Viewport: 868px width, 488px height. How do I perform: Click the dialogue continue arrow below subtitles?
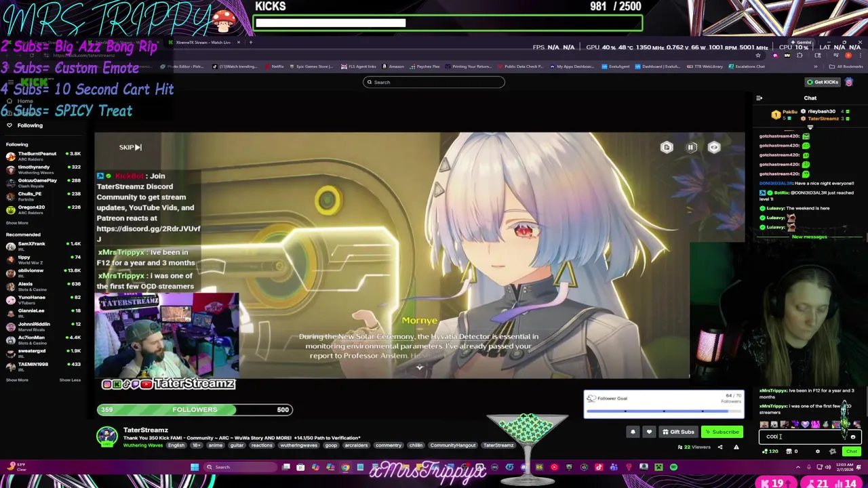pos(419,367)
